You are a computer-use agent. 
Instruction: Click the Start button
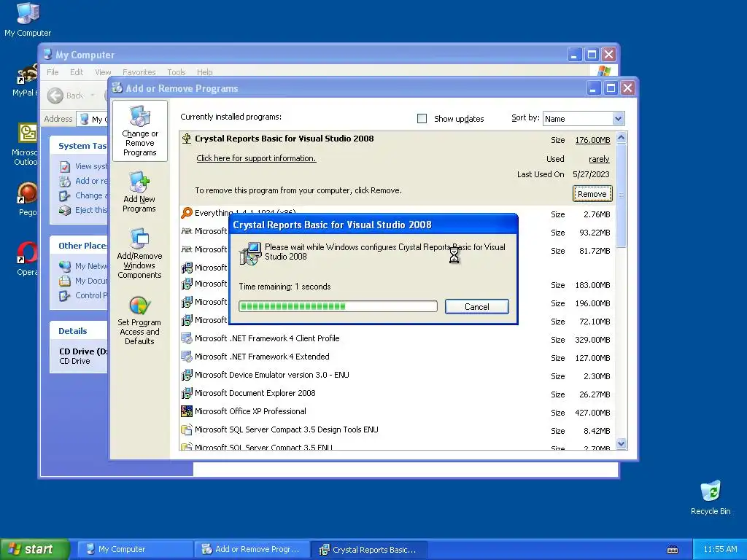tap(34, 549)
